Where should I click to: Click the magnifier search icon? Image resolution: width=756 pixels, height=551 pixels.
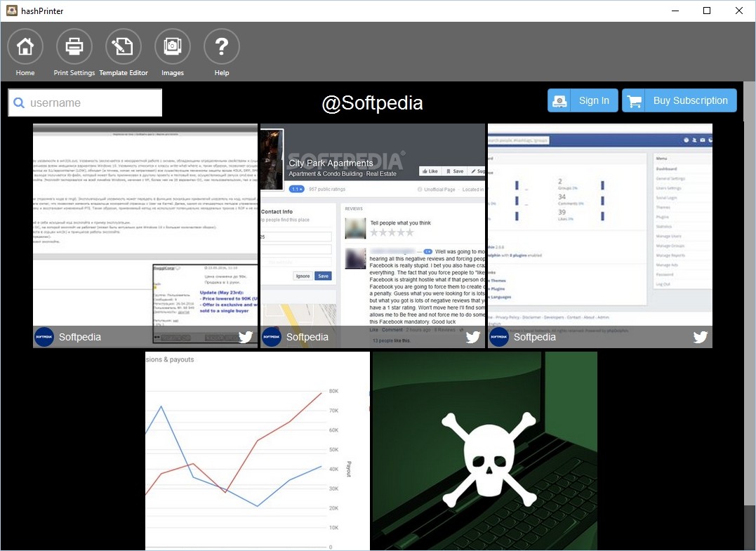click(19, 102)
